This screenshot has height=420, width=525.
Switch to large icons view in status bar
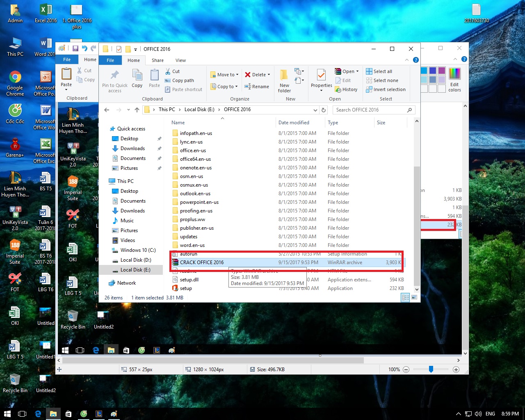pos(414,298)
